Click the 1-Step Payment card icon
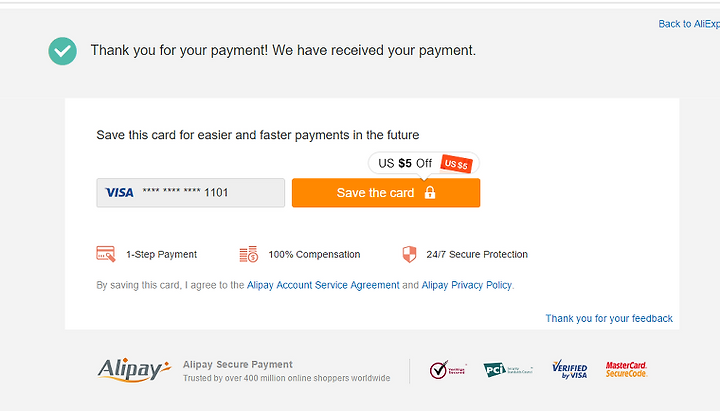 (106, 254)
